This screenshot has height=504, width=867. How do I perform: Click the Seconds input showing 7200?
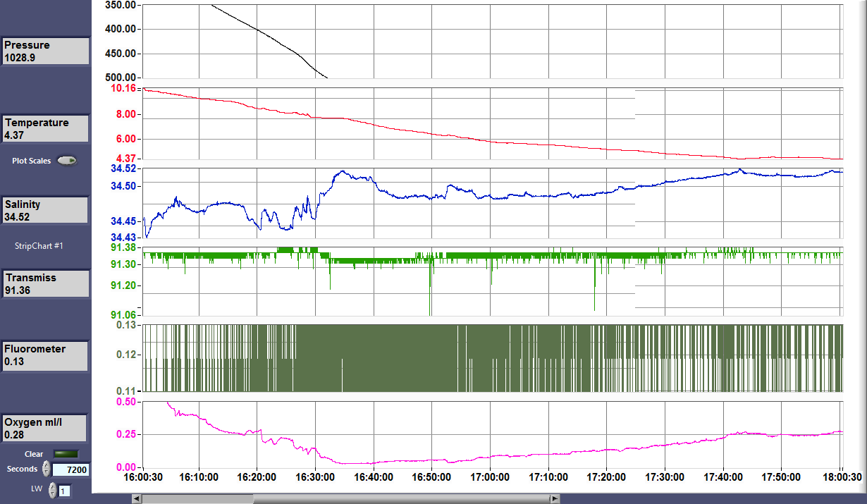point(70,469)
